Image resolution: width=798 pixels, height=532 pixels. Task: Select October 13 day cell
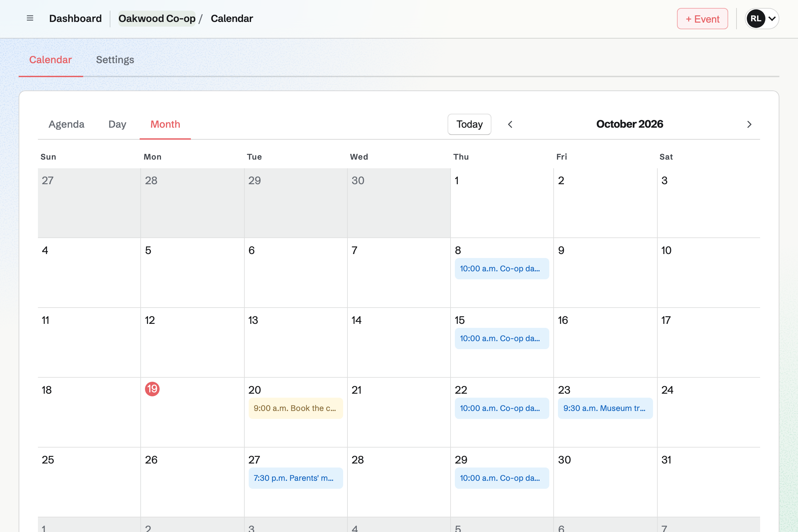tap(296, 343)
